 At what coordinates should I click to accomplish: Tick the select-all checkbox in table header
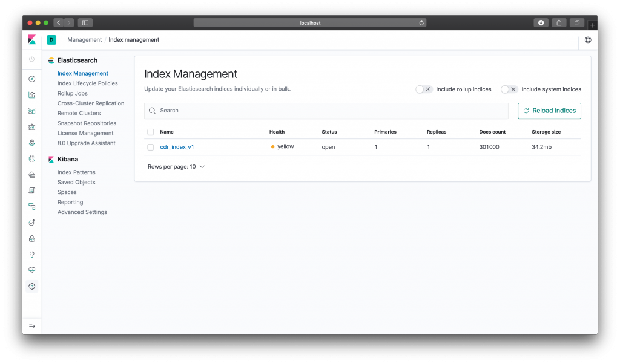coord(151,132)
